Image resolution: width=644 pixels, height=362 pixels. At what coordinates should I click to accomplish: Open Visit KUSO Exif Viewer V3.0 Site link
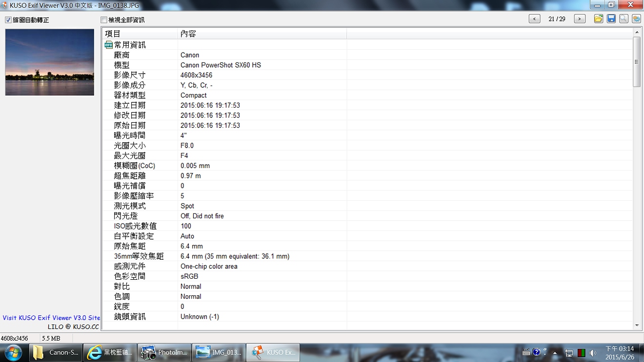click(51, 318)
